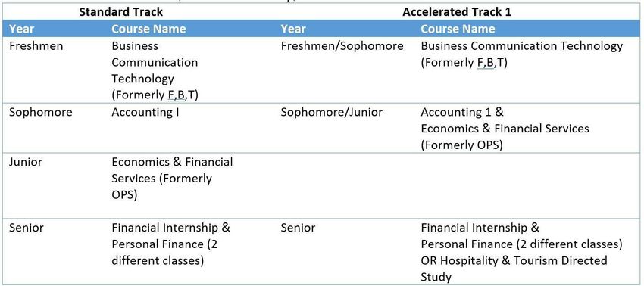Select the first Year column header

21,29
